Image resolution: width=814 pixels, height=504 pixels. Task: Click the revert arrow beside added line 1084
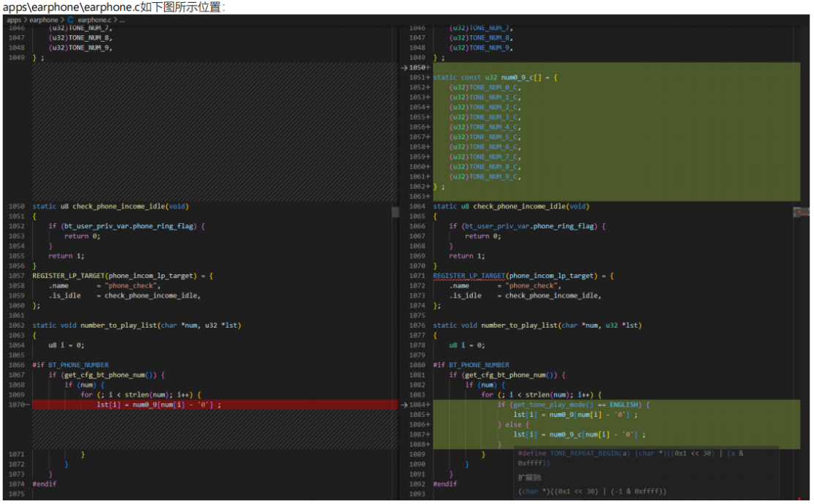(x=404, y=405)
